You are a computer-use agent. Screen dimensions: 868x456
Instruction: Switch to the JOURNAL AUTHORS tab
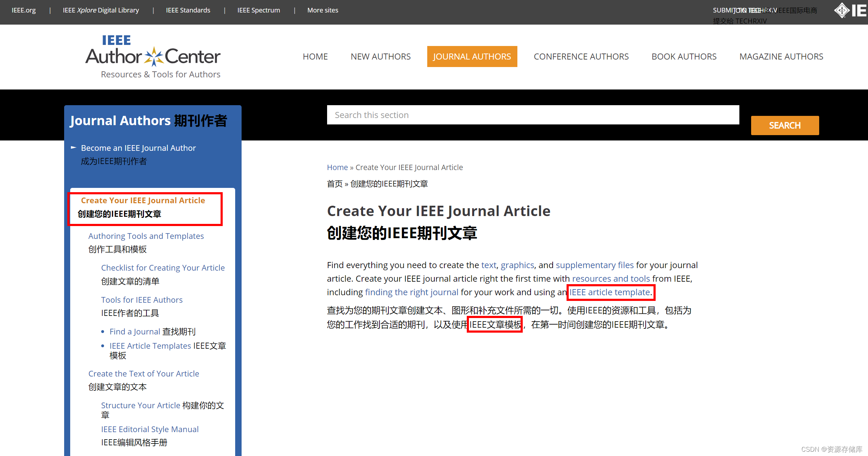point(471,56)
